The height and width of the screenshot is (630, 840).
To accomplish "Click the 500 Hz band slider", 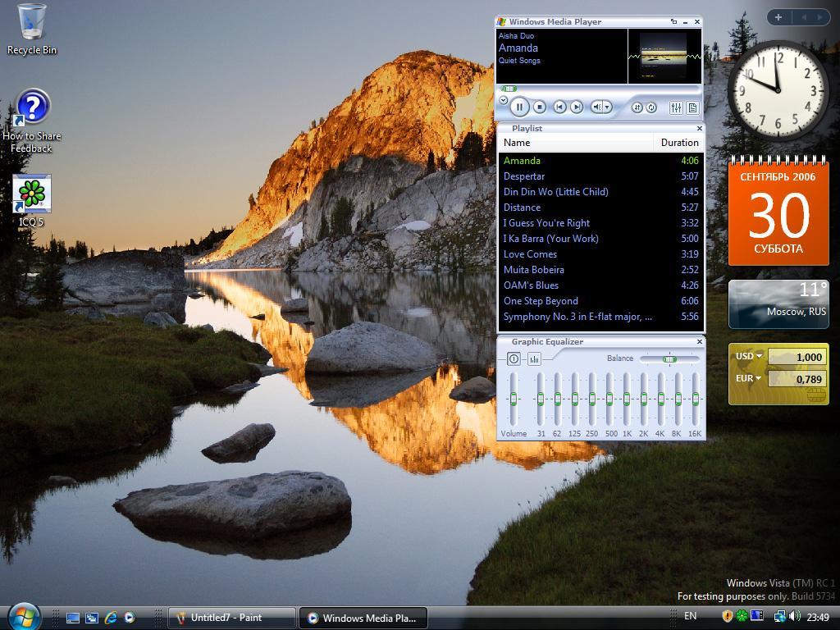I will 609,399.
